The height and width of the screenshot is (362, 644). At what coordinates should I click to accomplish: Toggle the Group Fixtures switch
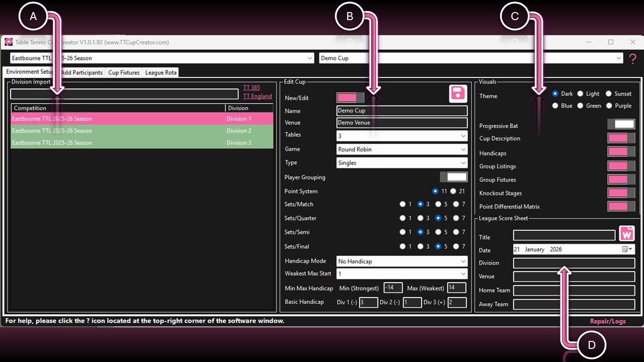(x=621, y=179)
